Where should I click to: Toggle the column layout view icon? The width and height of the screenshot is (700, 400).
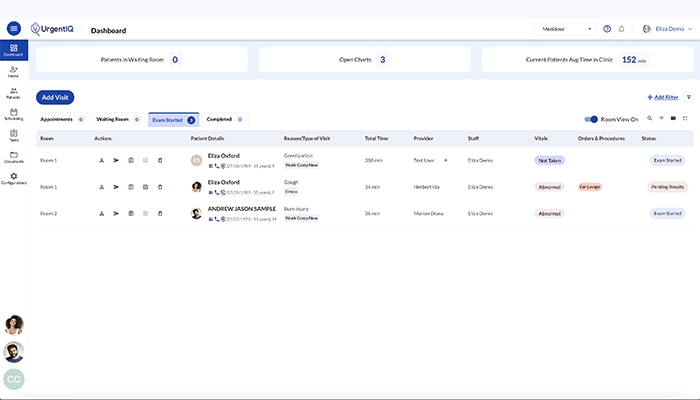click(x=673, y=118)
